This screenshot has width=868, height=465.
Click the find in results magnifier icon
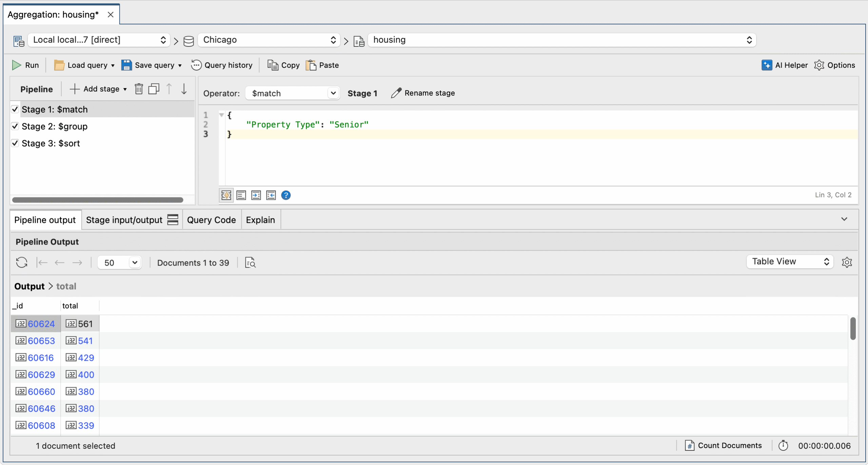pyautogui.click(x=250, y=263)
